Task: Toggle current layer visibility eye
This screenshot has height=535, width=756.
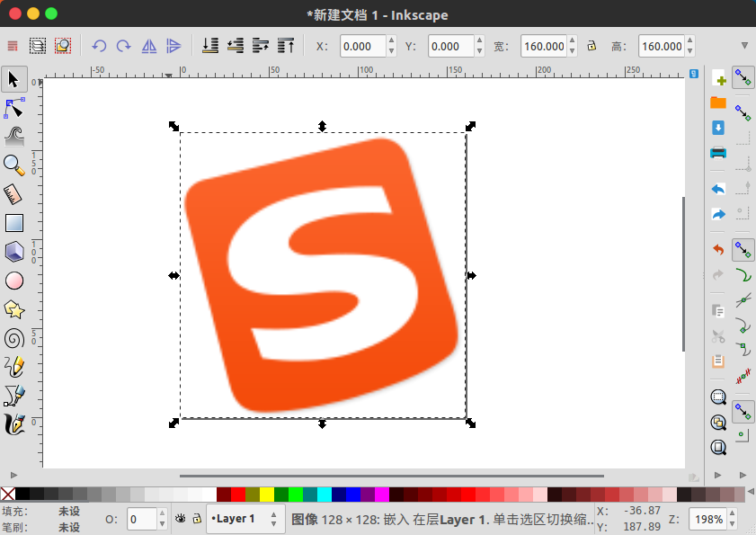Action: click(x=180, y=519)
